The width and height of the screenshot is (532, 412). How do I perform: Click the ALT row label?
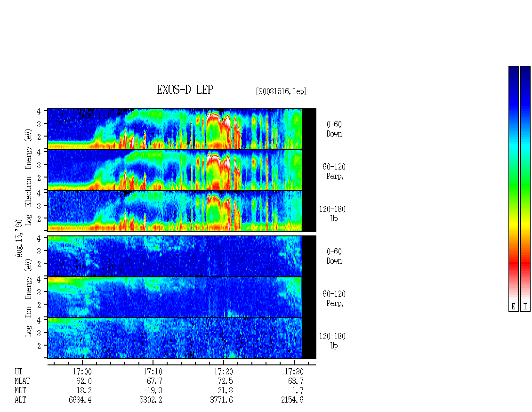point(20,400)
